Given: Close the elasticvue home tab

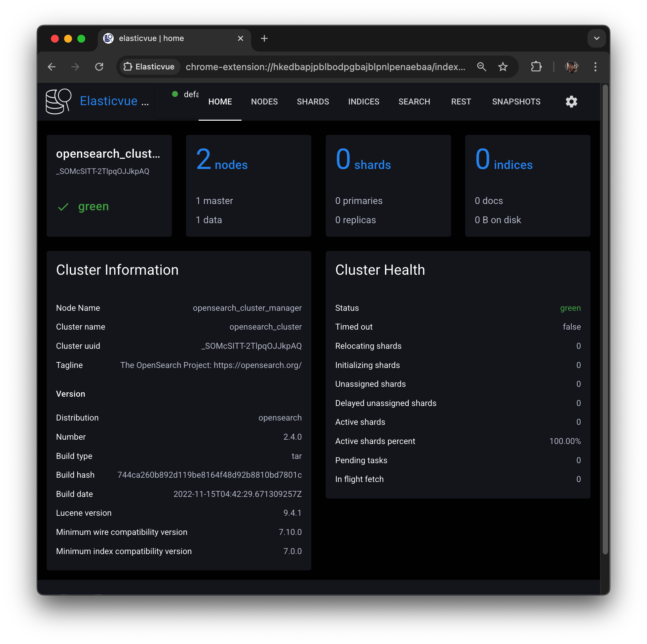Looking at the screenshot, I should tap(241, 39).
